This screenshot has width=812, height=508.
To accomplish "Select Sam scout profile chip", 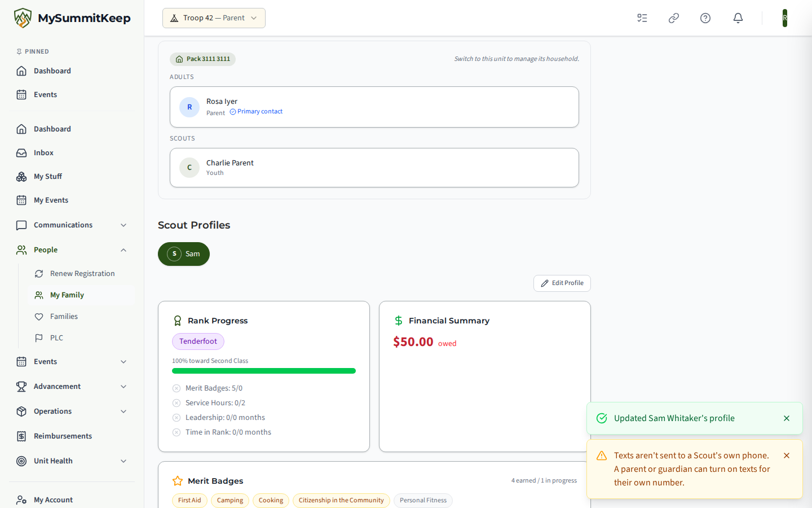I will click(184, 254).
